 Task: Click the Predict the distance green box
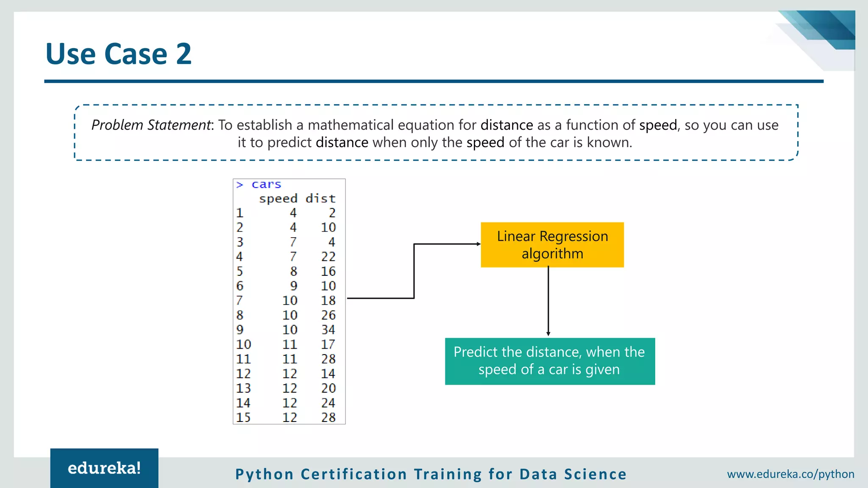tap(549, 361)
